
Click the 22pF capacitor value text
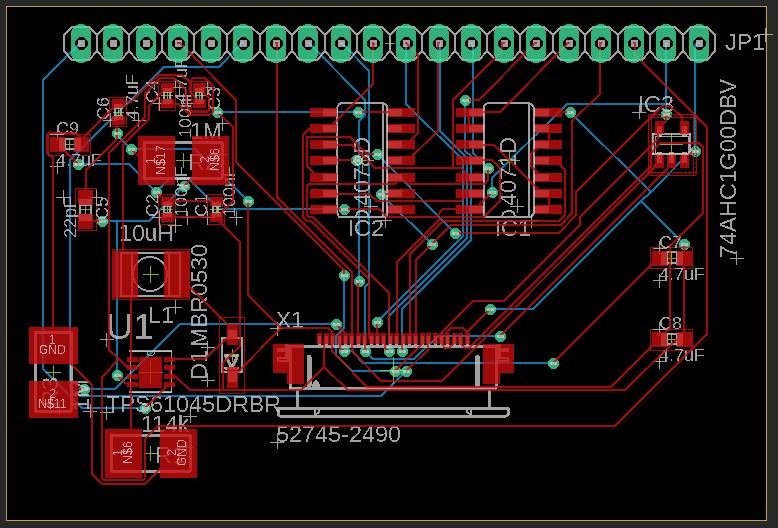(70, 219)
